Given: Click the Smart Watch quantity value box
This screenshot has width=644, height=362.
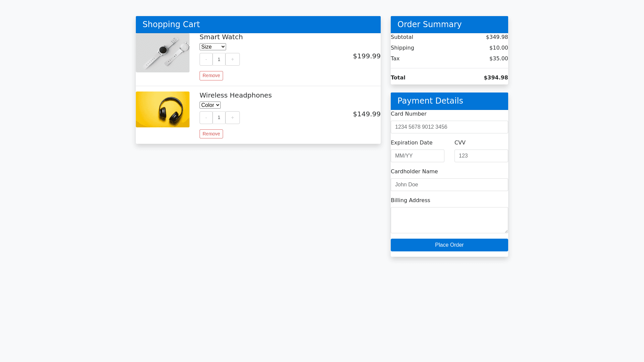Looking at the screenshot, I should click(x=219, y=59).
